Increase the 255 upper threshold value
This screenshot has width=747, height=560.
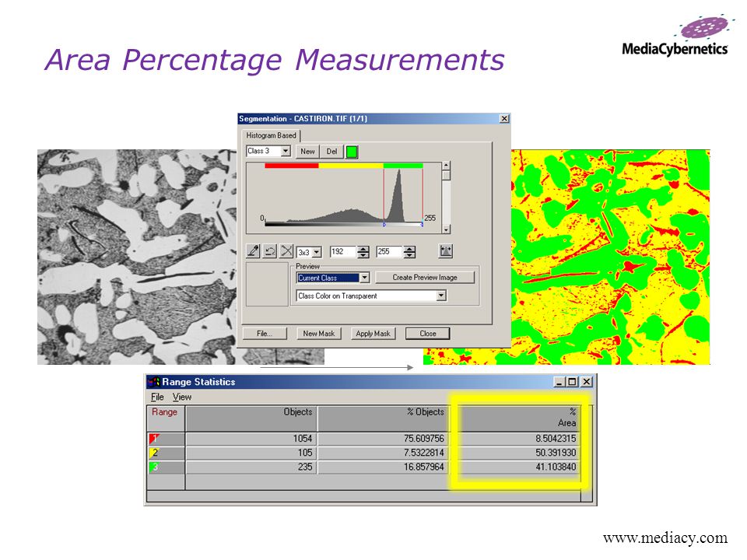coord(409,249)
